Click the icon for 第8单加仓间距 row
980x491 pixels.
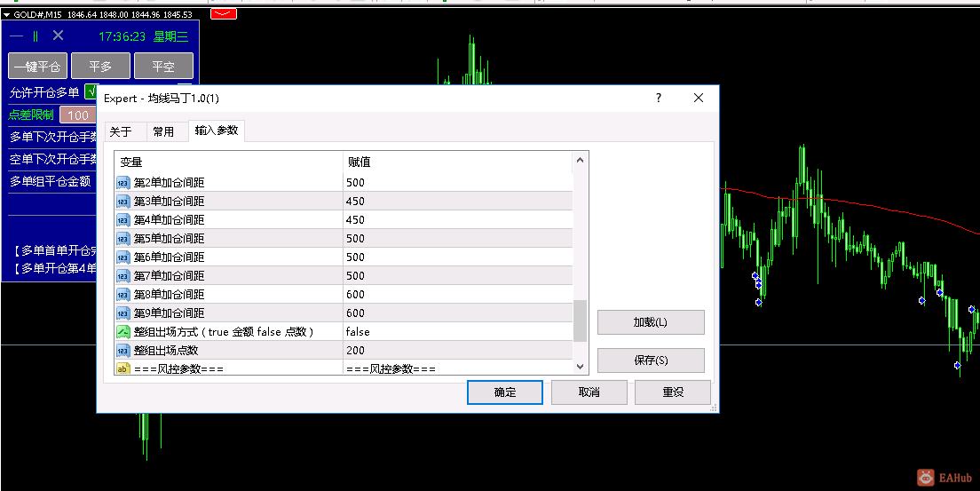coord(123,295)
